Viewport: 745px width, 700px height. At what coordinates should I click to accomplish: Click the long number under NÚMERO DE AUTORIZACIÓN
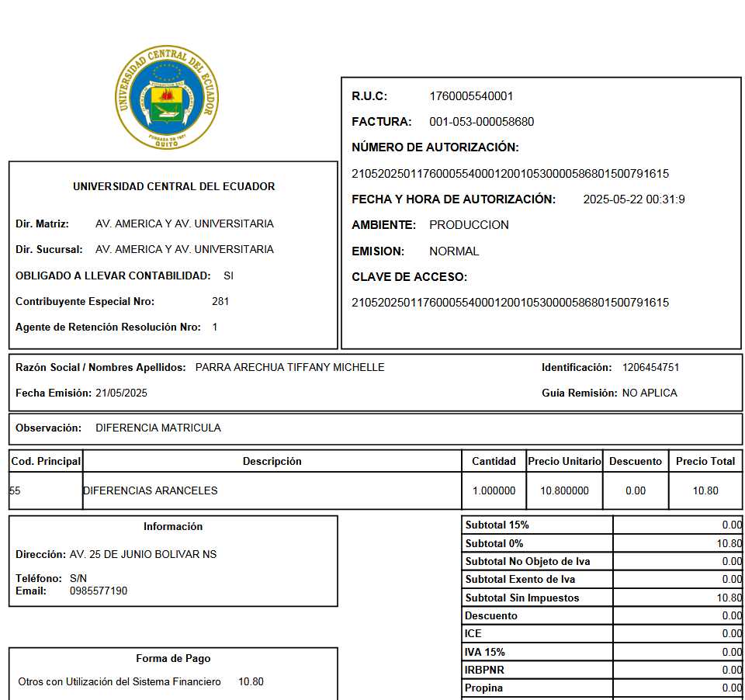pyautogui.click(x=511, y=174)
